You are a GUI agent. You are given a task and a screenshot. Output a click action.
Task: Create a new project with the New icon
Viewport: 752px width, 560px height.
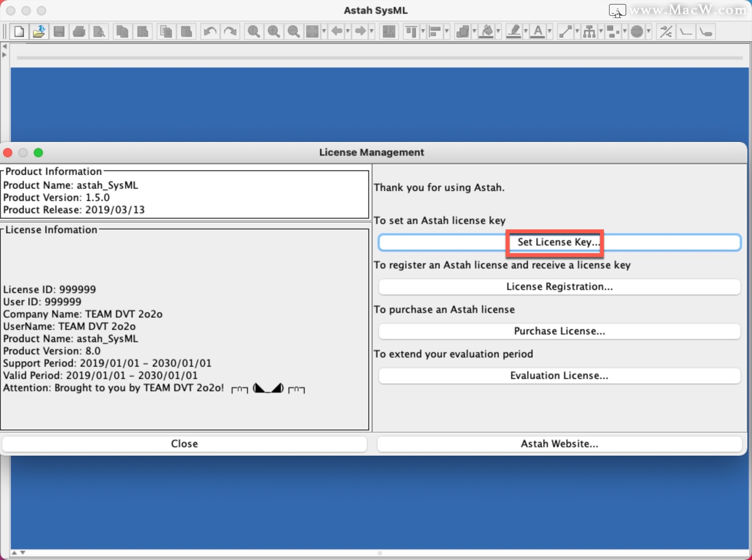click(19, 31)
